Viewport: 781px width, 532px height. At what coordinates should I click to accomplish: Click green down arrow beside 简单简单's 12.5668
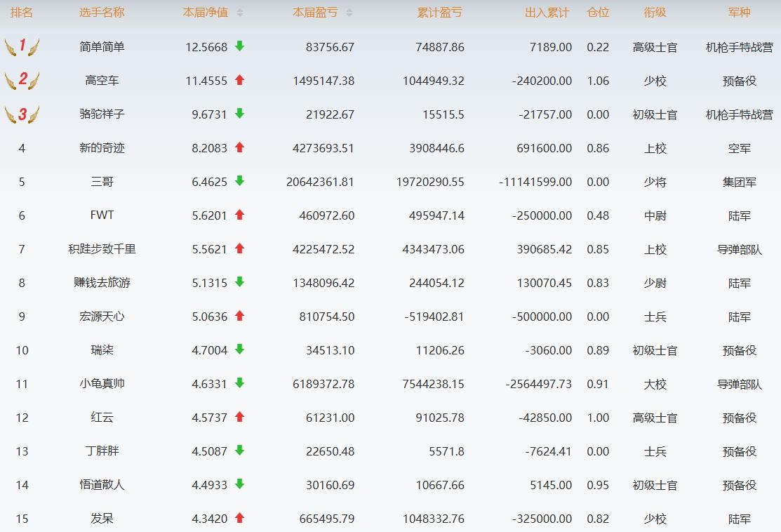[x=239, y=46]
